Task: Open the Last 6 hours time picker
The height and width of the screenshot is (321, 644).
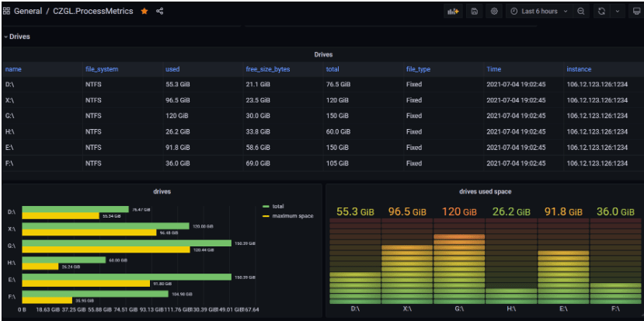Action: tap(539, 12)
